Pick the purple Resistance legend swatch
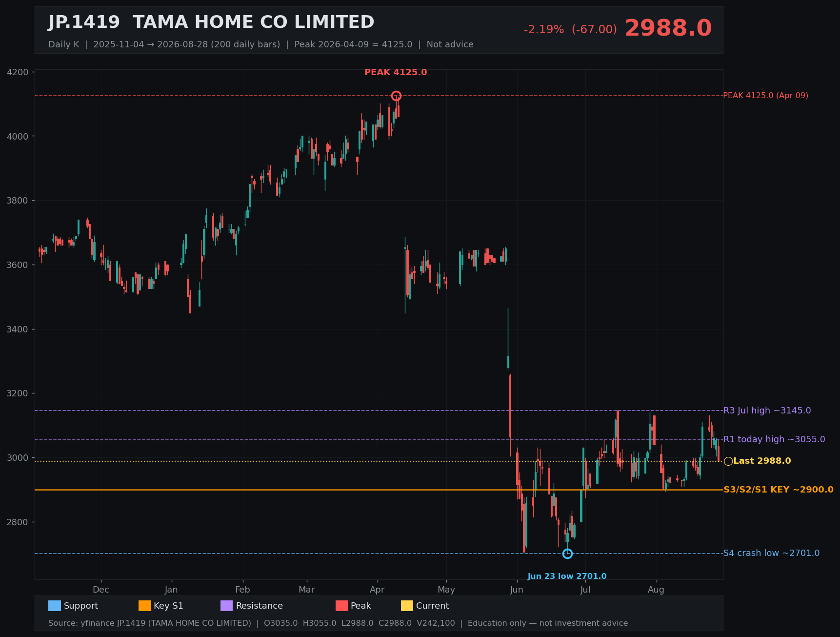The height and width of the screenshot is (637, 840). coord(226,606)
